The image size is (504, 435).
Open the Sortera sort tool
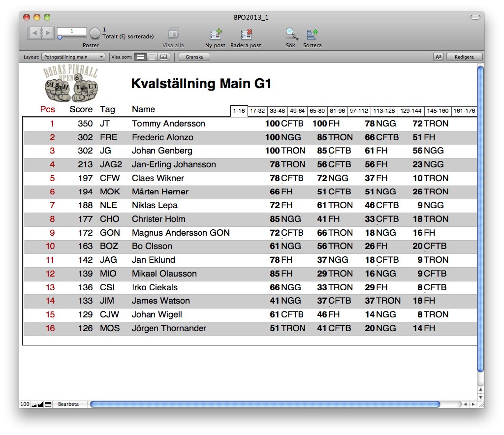[x=313, y=34]
